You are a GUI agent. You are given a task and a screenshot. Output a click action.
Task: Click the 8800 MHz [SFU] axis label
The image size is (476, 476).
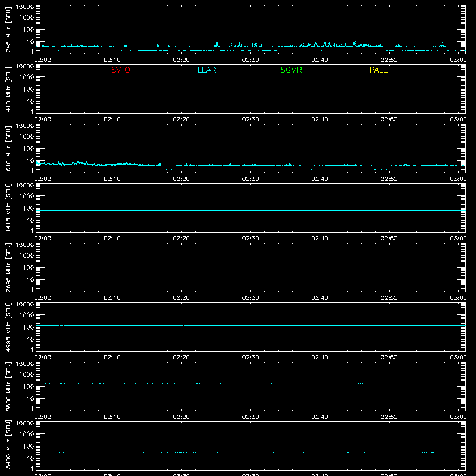coord(8,386)
